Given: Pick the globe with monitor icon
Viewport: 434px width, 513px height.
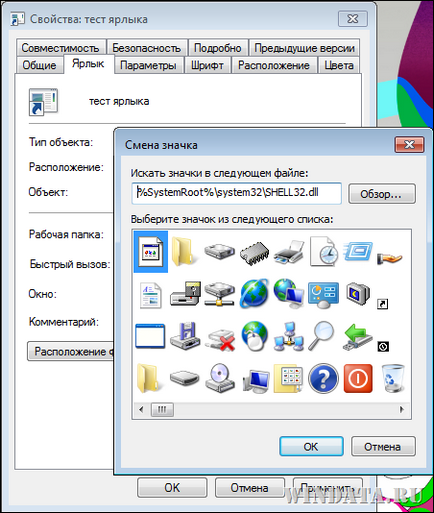Looking at the screenshot, I should [289, 293].
